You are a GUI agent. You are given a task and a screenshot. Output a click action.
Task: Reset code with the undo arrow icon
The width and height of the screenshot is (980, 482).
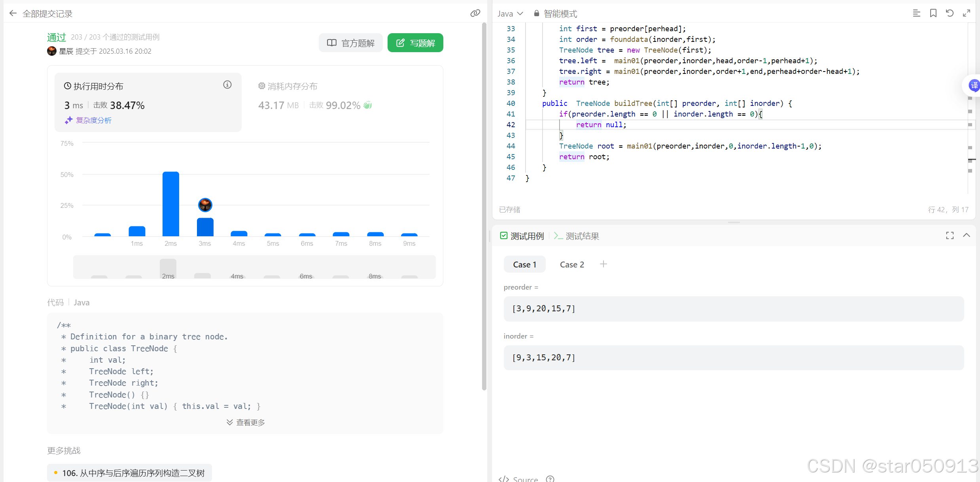950,13
